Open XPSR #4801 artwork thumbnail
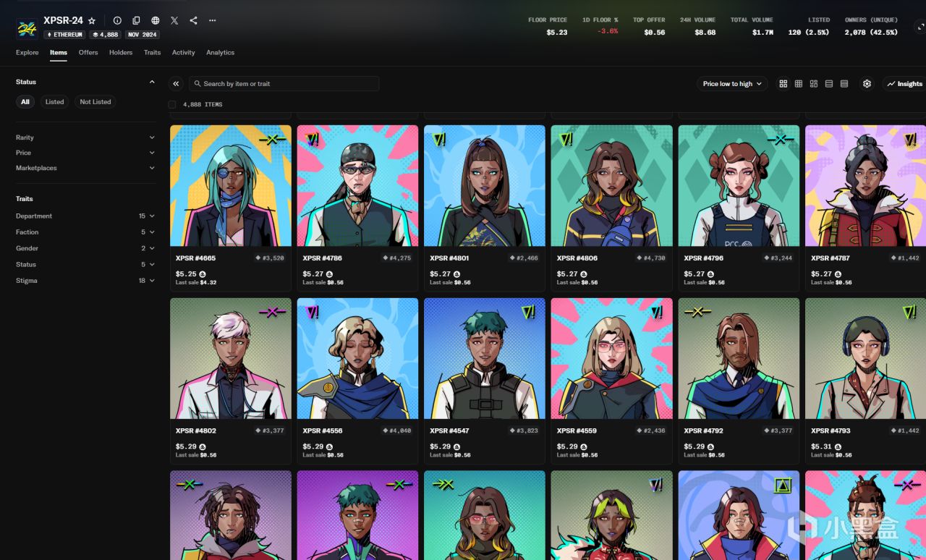Screen dimensions: 926x560 click(485, 186)
